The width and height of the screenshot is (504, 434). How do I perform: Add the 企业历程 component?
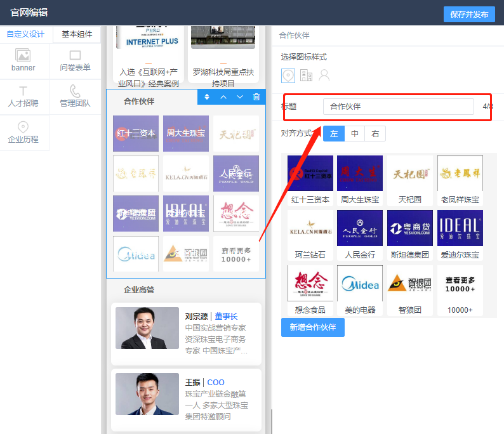click(x=23, y=133)
